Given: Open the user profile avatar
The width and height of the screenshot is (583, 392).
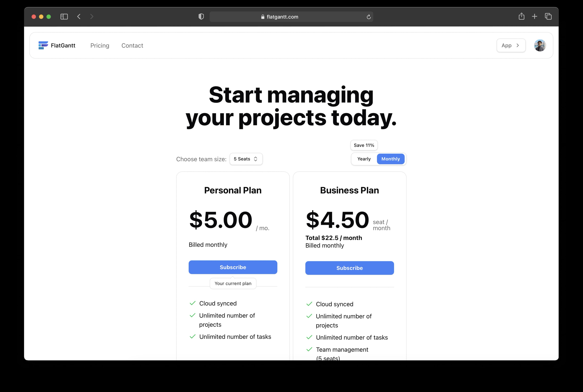Looking at the screenshot, I should tap(540, 45).
